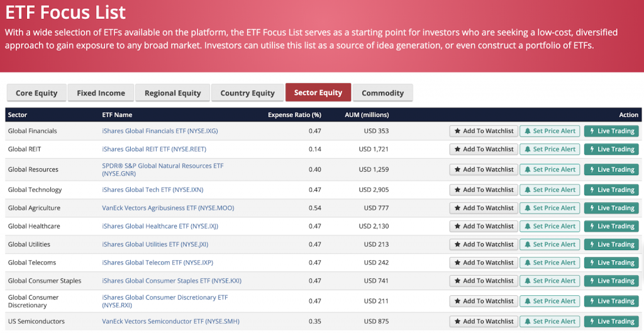Open iShares Global Telecom ETF (NYSE.IXP) link

158,262
